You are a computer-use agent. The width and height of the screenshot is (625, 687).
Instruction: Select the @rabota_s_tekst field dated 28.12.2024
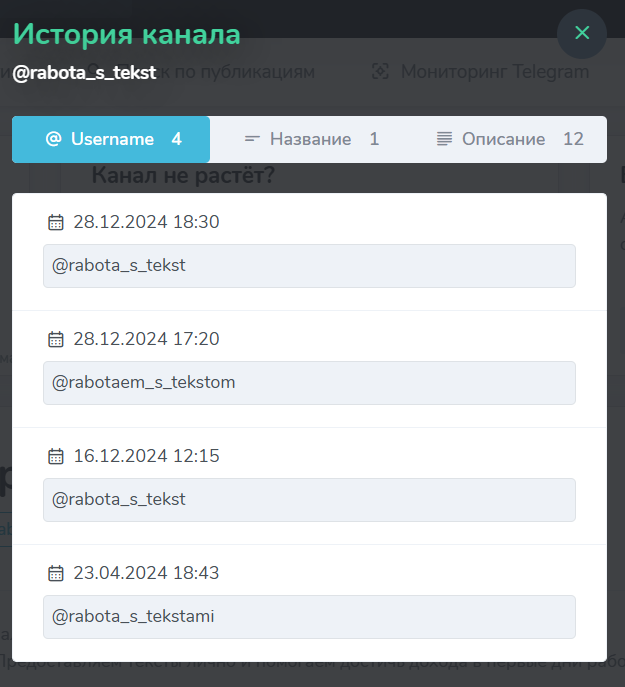pos(309,266)
